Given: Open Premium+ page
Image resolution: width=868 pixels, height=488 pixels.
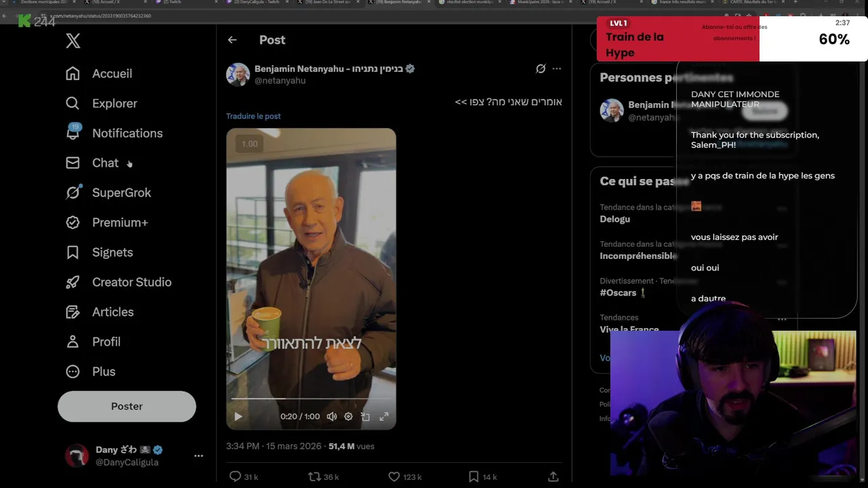Looking at the screenshot, I should point(106,222).
